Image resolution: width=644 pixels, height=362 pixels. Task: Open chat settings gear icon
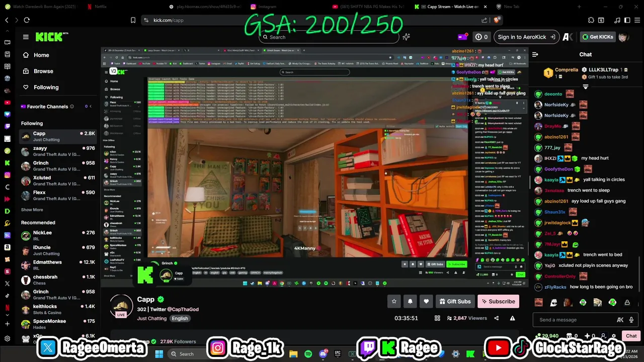613,336
